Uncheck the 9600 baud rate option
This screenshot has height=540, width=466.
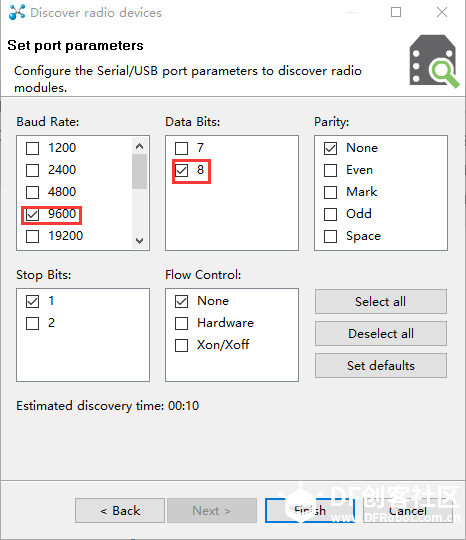[32, 214]
